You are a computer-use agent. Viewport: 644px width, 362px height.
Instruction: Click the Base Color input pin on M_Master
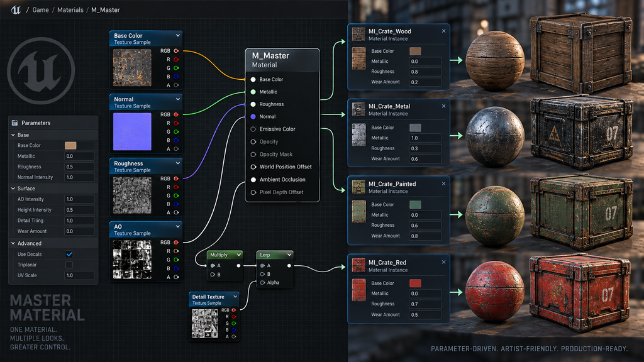click(x=253, y=79)
